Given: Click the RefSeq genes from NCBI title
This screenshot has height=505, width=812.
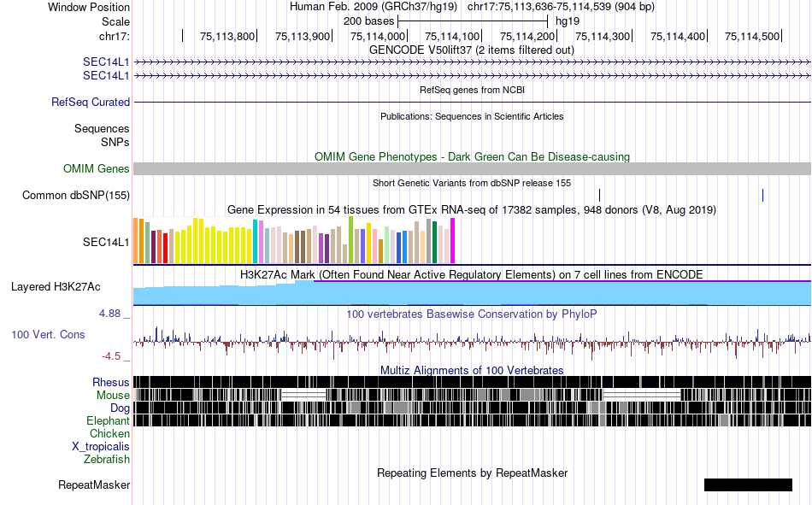Looking at the screenshot, I should (472, 90).
